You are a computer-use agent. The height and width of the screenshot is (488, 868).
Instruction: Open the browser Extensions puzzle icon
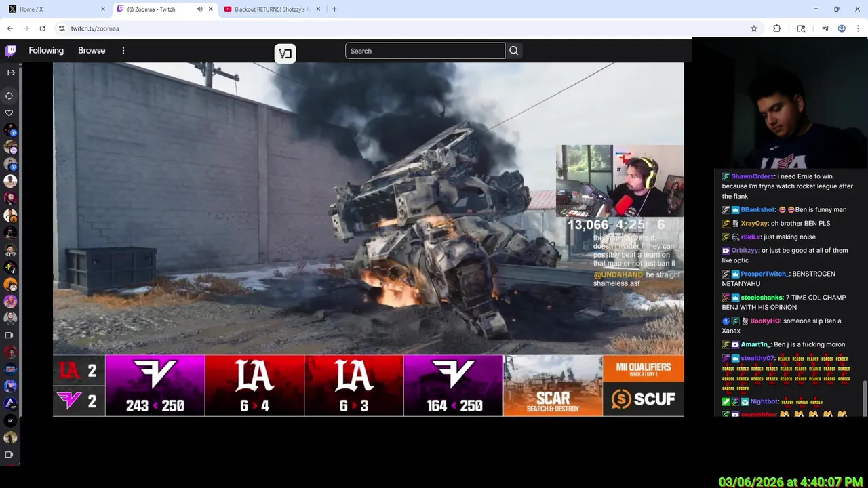coord(777,28)
